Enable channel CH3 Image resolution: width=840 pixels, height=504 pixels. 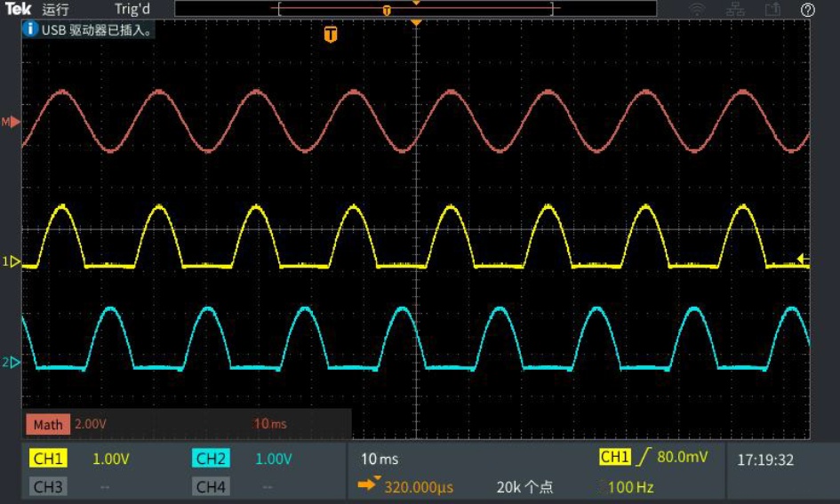tap(48, 486)
